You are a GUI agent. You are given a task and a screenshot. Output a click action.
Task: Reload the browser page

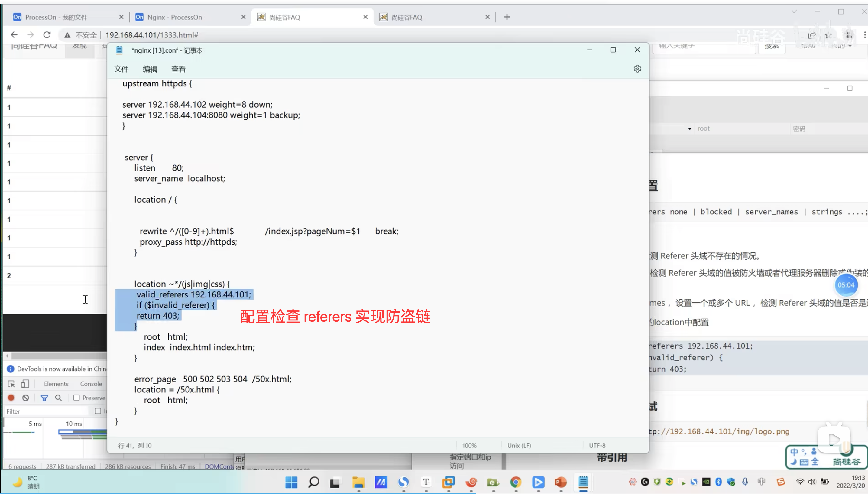[x=47, y=35]
